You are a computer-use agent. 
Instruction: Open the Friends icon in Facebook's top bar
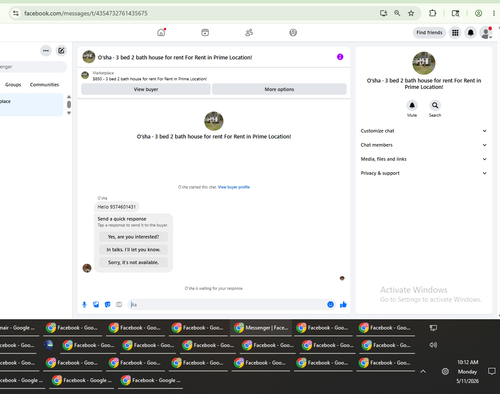249,32
